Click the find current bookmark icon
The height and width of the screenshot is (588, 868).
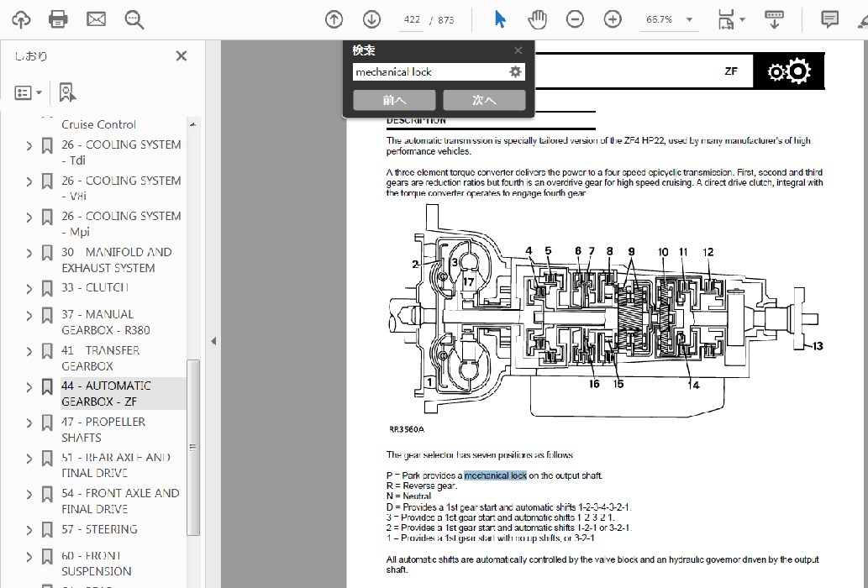[x=67, y=93]
